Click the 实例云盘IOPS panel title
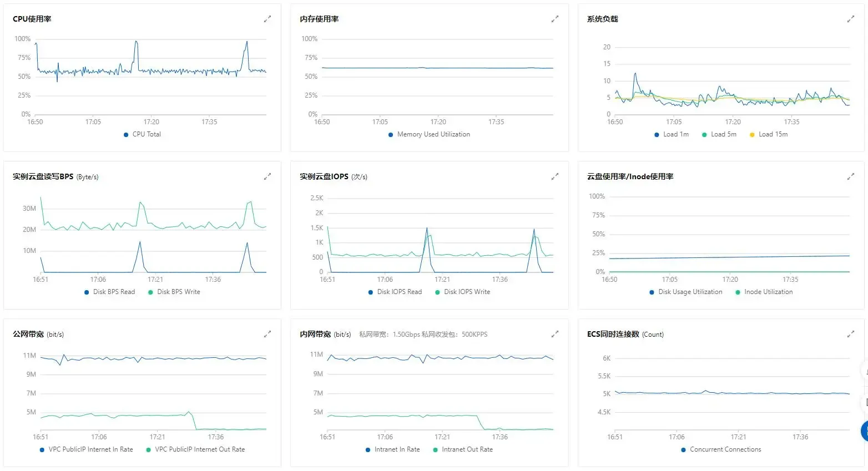Image resolution: width=868 pixels, height=471 pixels. [324, 176]
